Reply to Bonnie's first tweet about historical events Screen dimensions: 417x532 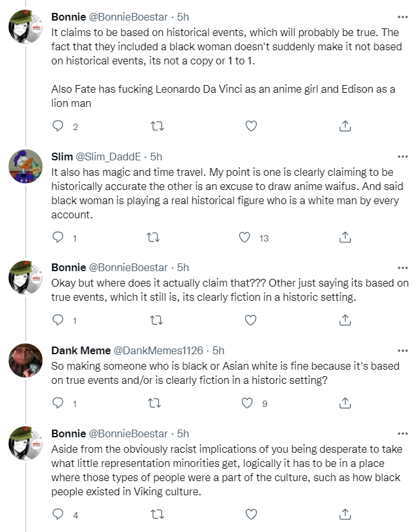pyautogui.click(x=58, y=126)
